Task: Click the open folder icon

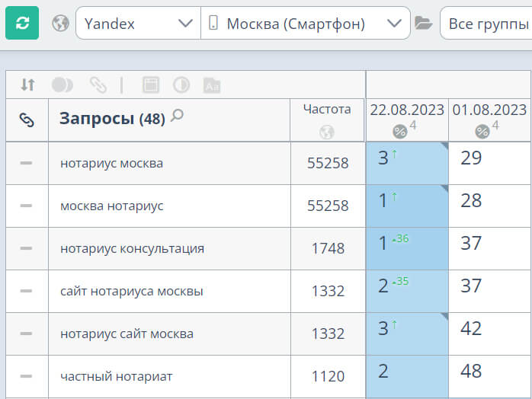Action: coord(424,23)
